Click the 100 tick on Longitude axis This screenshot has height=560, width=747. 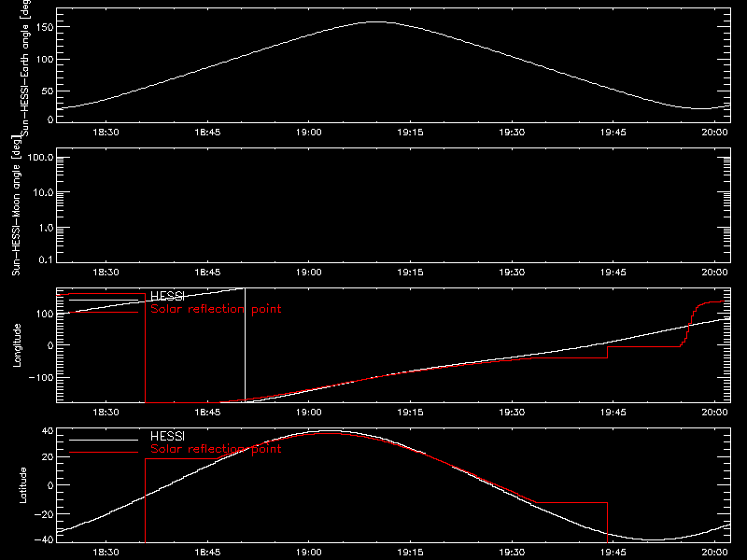coord(45,314)
